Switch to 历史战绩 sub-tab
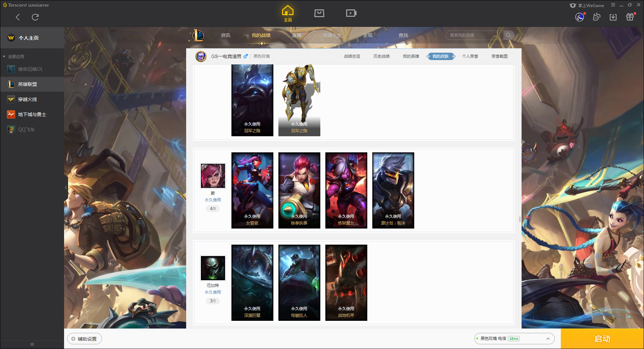644x349 pixels. [x=381, y=56]
